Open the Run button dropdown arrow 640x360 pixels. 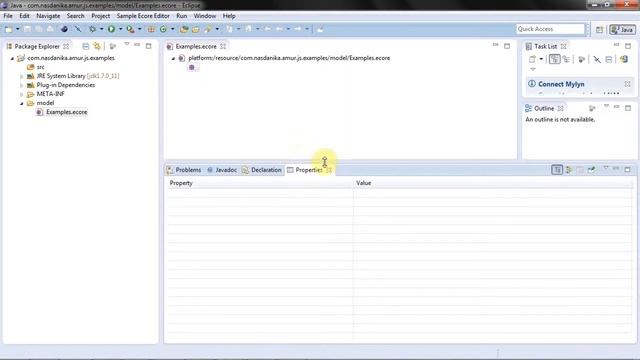pos(120,29)
